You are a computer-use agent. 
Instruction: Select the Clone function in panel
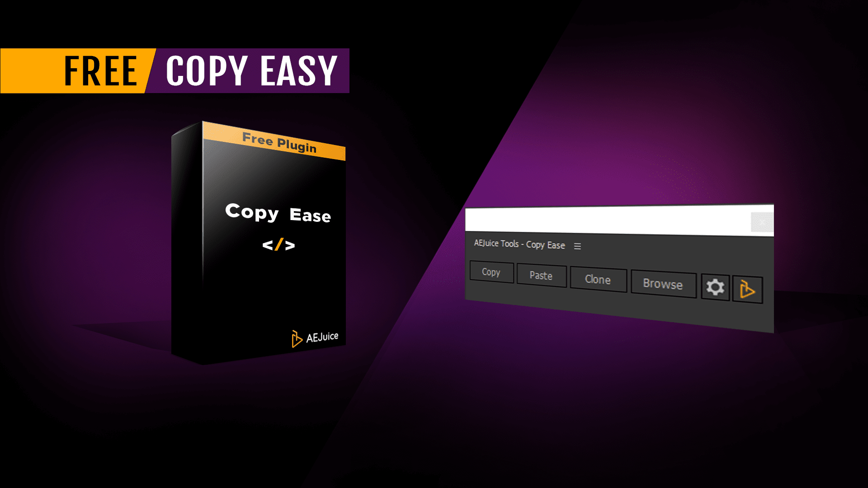[x=598, y=279]
